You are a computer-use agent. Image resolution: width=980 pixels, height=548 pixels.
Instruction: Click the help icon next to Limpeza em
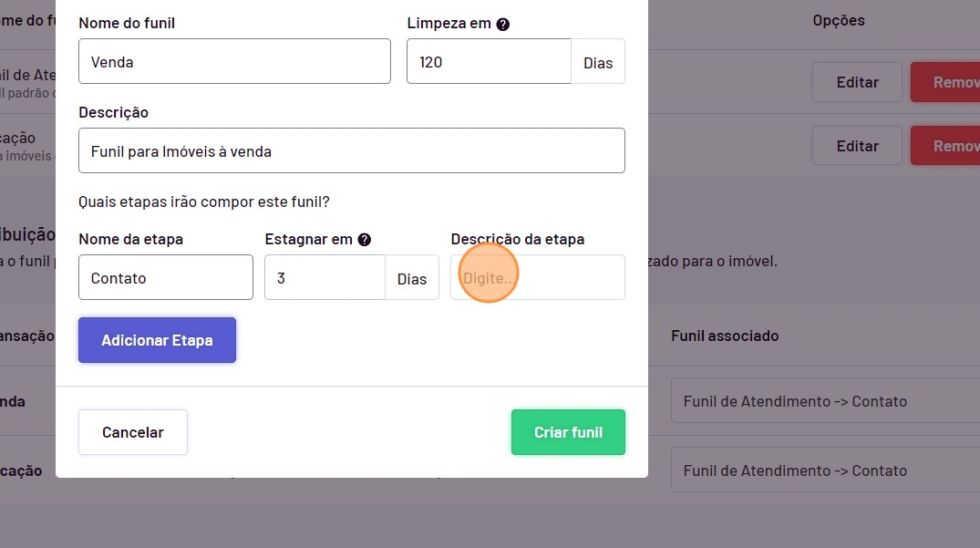click(502, 24)
